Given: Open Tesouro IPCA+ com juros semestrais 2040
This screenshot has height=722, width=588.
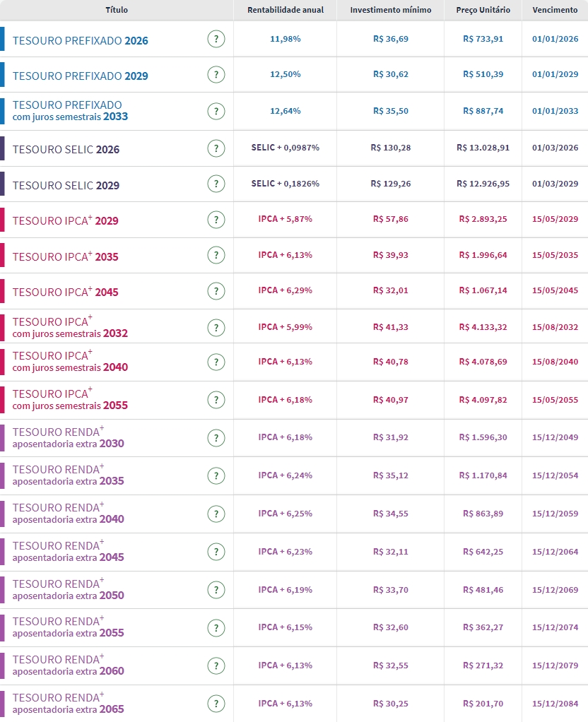Looking at the screenshot, I should point(70,361).
